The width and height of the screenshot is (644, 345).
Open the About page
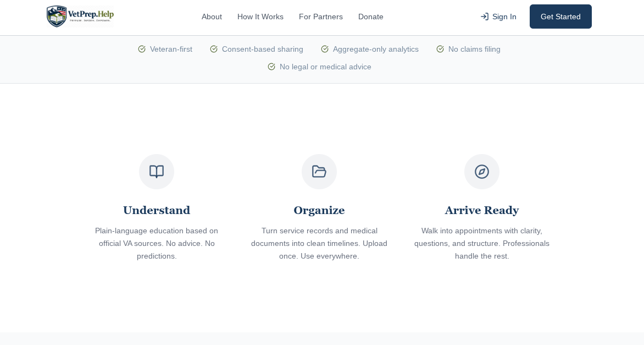[x=212, y=17]
